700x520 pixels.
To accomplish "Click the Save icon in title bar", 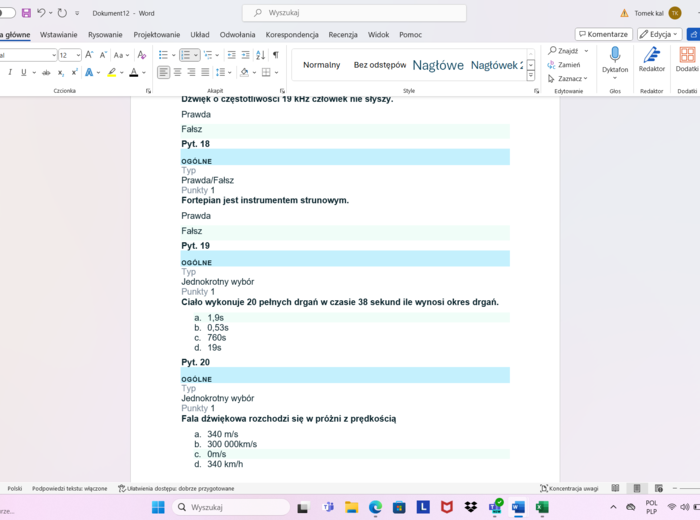I will pos(26,13).
